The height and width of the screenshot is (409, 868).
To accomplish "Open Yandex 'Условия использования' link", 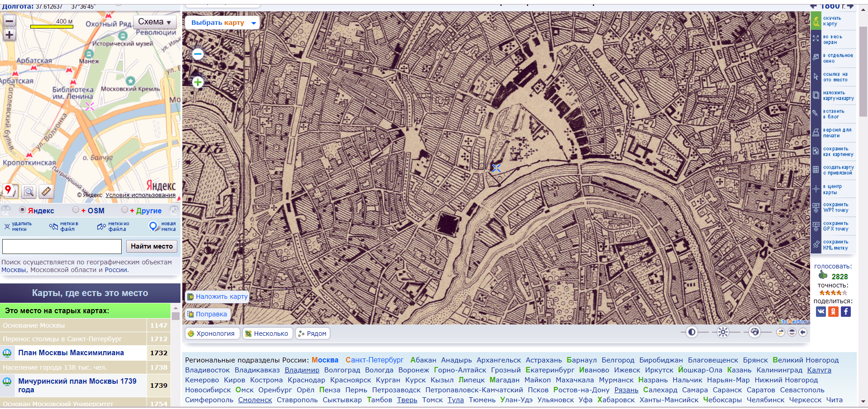I will (141, 195).
